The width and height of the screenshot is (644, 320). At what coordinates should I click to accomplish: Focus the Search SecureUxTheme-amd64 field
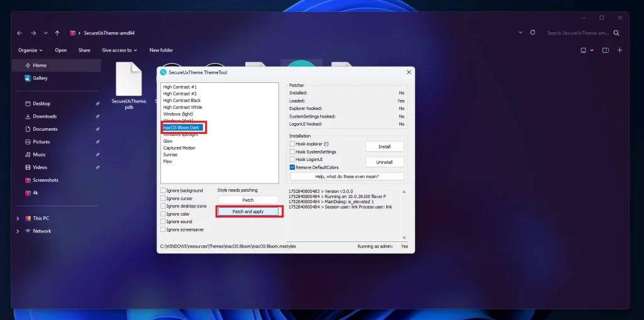[578, 33]
